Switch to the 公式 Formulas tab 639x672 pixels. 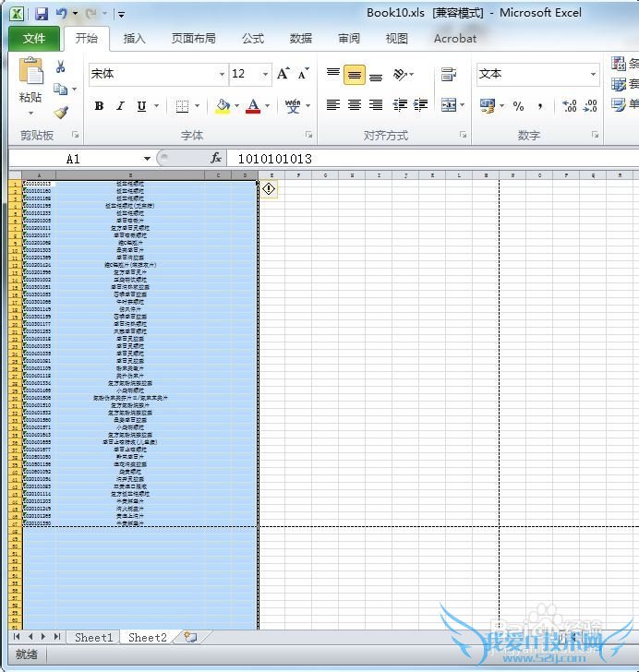[253, 39]
